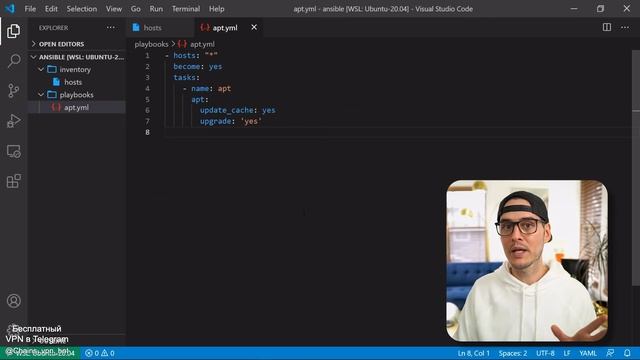This screenshot has height=360, width=640.
Task: Open errors and warnings problems indicator
Action: coord(100,353)
